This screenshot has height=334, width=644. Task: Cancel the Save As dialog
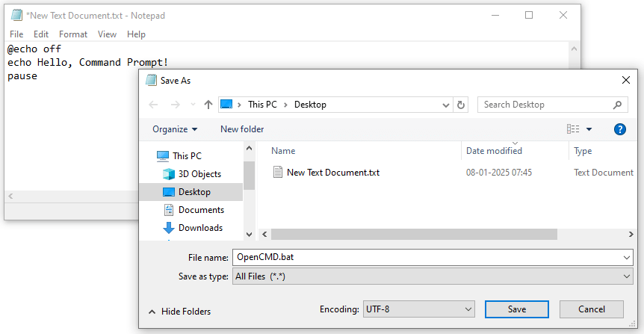click(592, 309)
